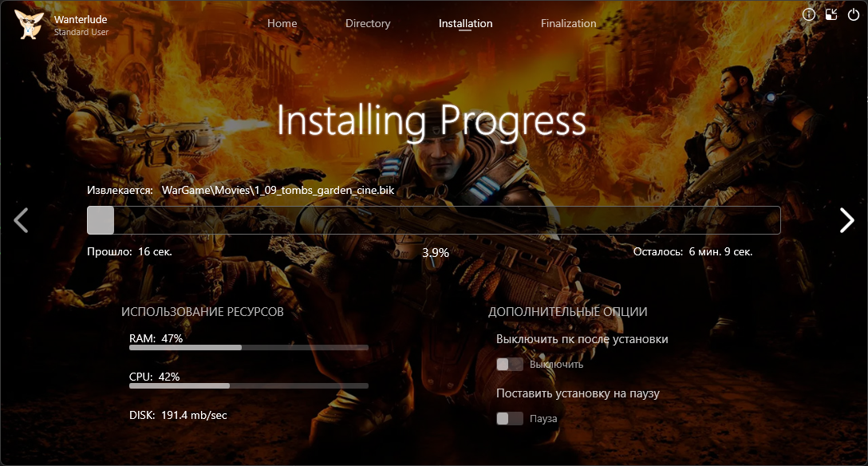Click the 'CPU: 42%' label
The image size is (868, 466).
[155, 377]
